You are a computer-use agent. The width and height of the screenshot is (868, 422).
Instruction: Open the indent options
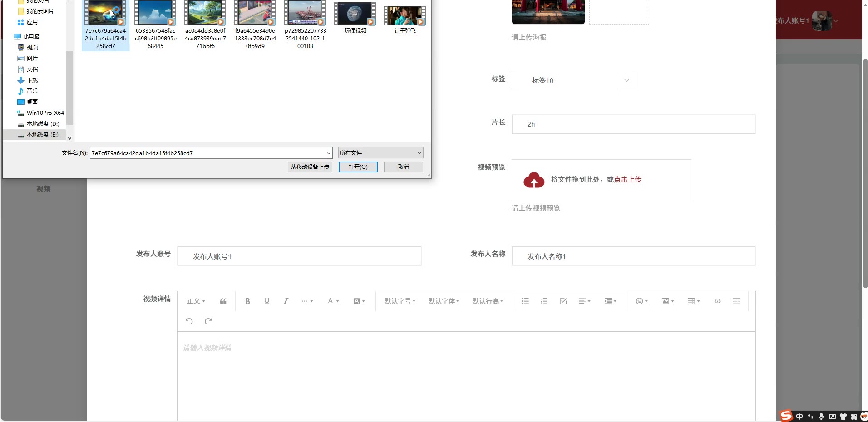(611, 301)
